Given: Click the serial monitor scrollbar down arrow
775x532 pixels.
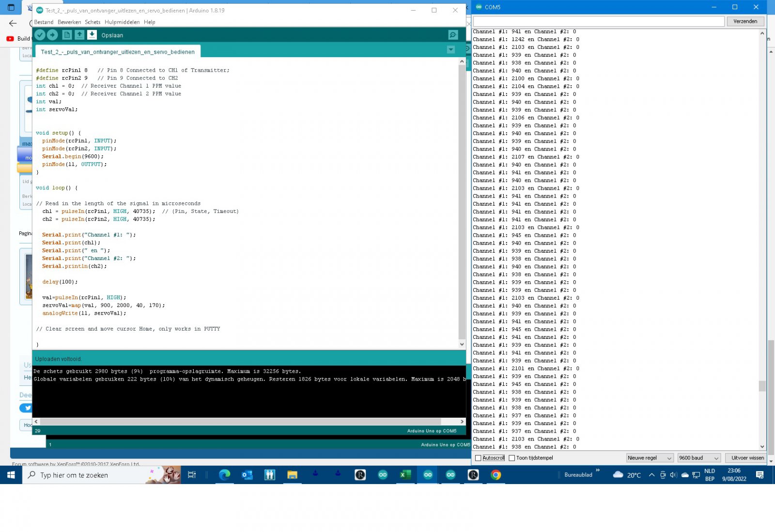Looking at the screenshot, I should pyautogui.click(x=762, y=447).
